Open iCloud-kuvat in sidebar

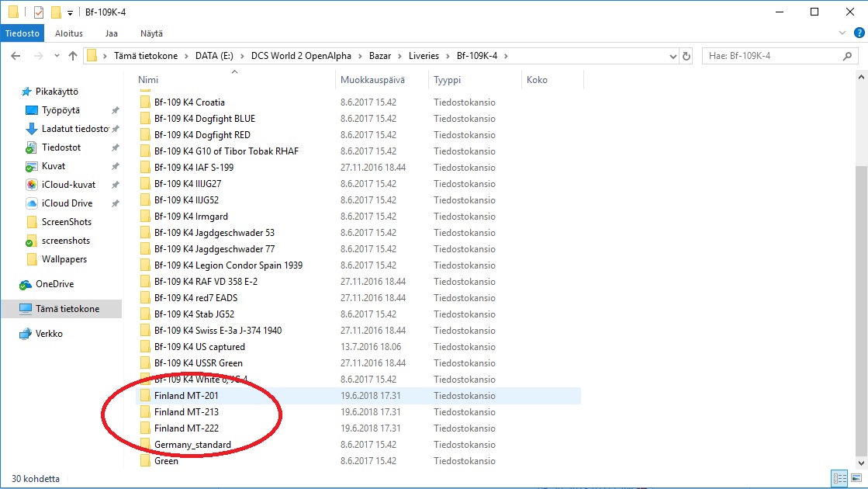68,185
